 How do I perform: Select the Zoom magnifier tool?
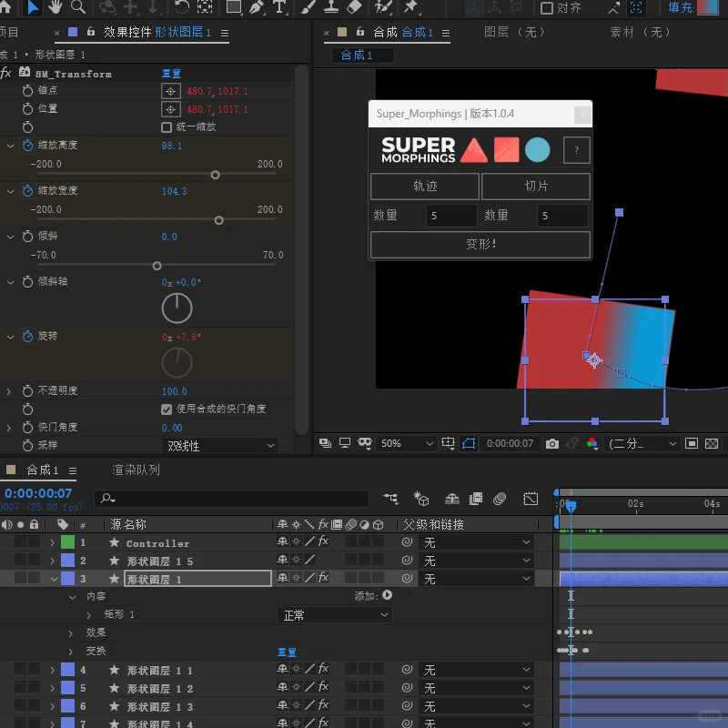click(x=78, y=7)
